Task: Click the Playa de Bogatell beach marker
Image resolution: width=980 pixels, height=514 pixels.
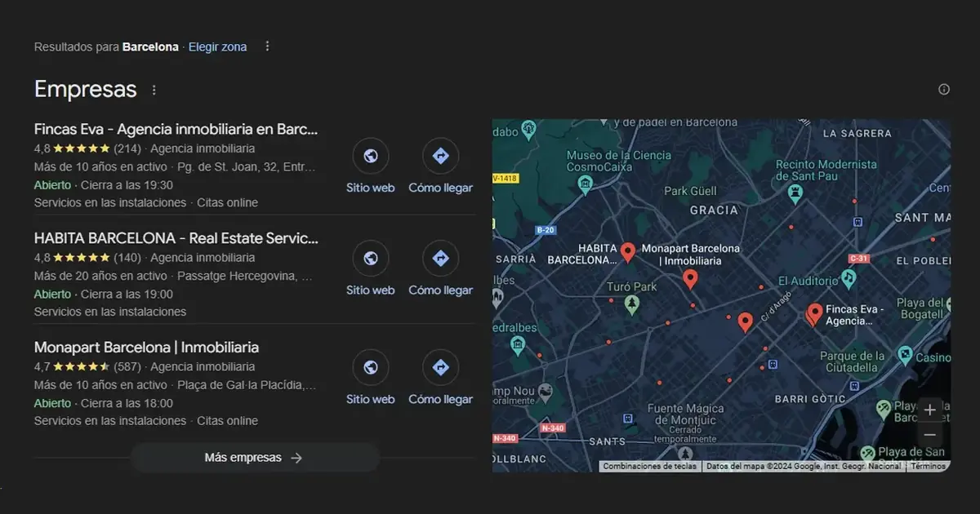Action: 950,304
